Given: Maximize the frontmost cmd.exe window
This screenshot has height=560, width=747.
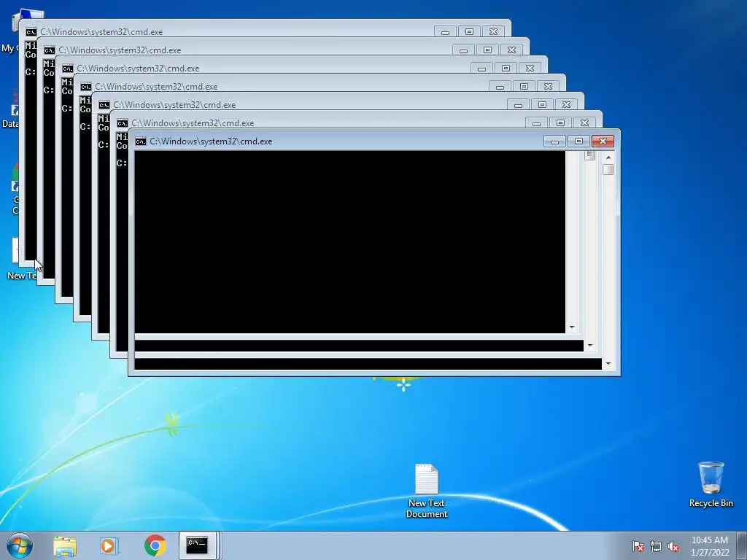Looking at the screenshot, I should pos(578,141).
